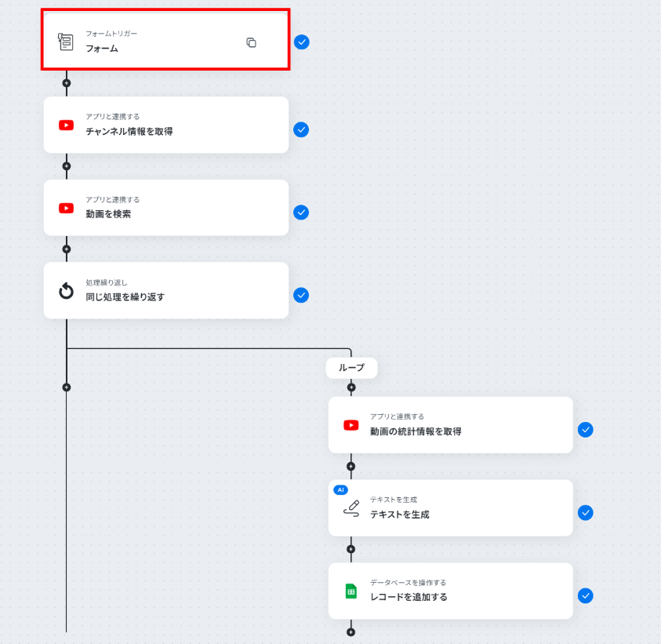
Task: Click the blue checkmark beside the フォーム step
Action: 301,42
